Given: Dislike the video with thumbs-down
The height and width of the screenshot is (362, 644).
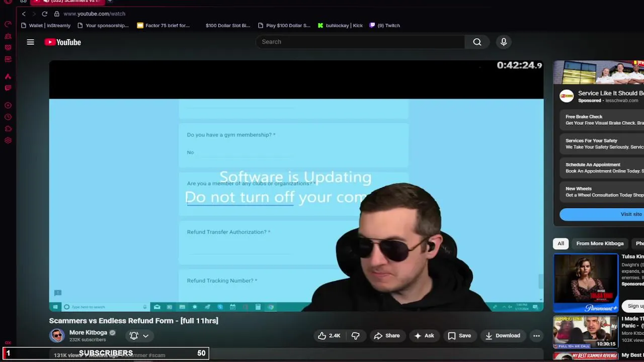Looking at the screenshot, I should [356, 335].
